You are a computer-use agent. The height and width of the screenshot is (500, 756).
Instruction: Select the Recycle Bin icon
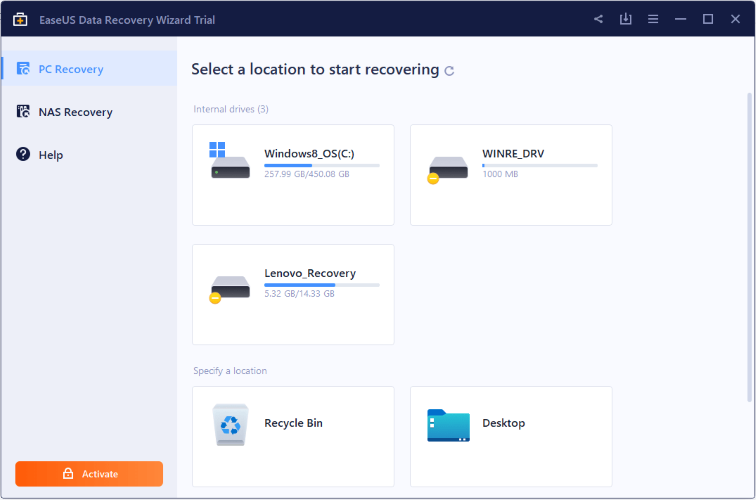[230, 424]
